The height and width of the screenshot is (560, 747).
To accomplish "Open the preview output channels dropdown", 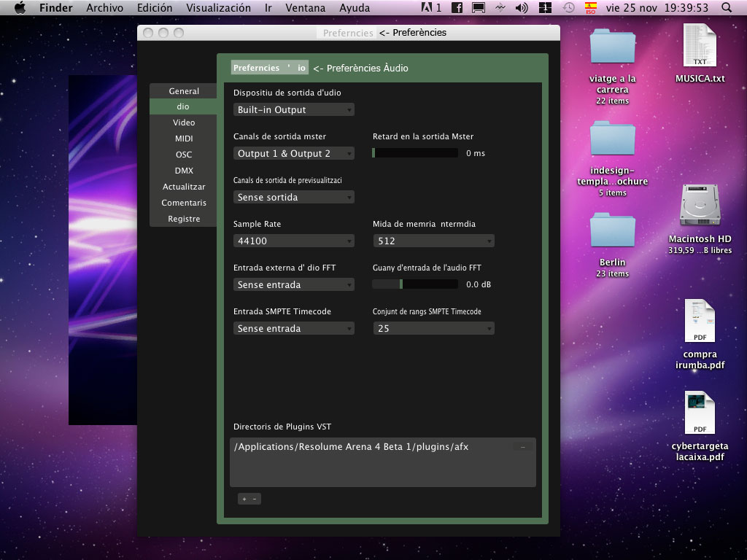I will pos(293,197).
